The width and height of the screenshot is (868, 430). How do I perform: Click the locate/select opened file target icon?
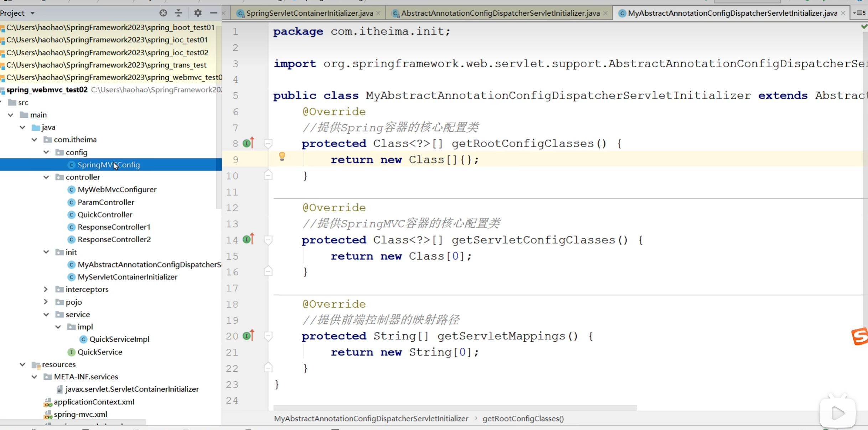click(163, 13)
